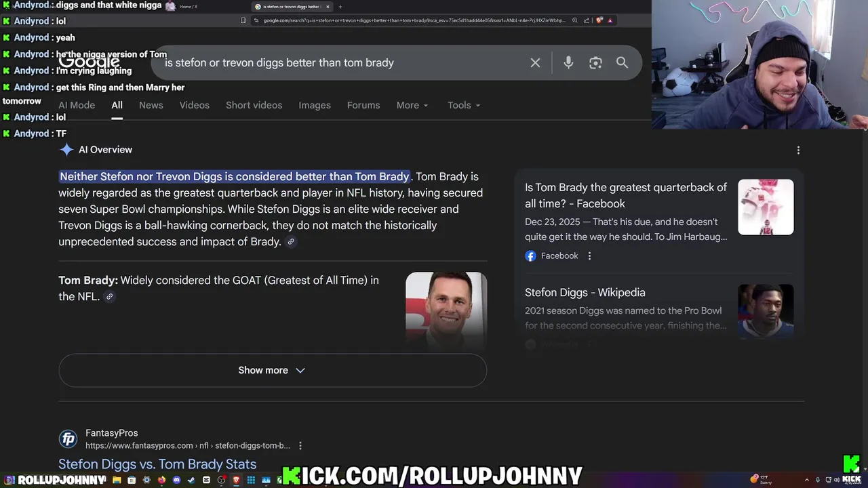Open the Tom Brady portrait thumbnail
Screen dimensions: 868x488
coord(446,310)
